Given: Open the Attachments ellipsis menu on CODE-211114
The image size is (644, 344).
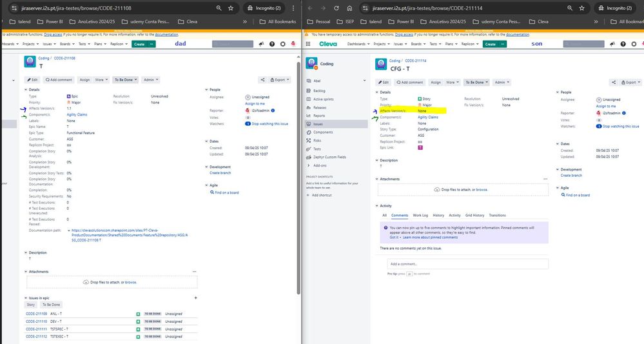Looking at the screenshot, I should tap(545, 179).
